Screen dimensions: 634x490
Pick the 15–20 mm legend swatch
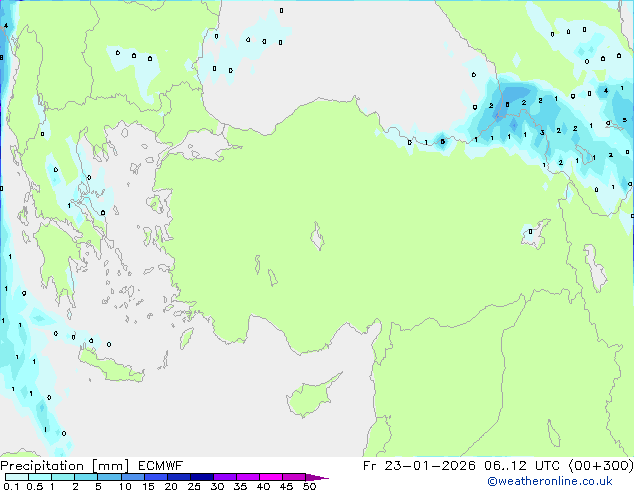click(x=156, y=477)
